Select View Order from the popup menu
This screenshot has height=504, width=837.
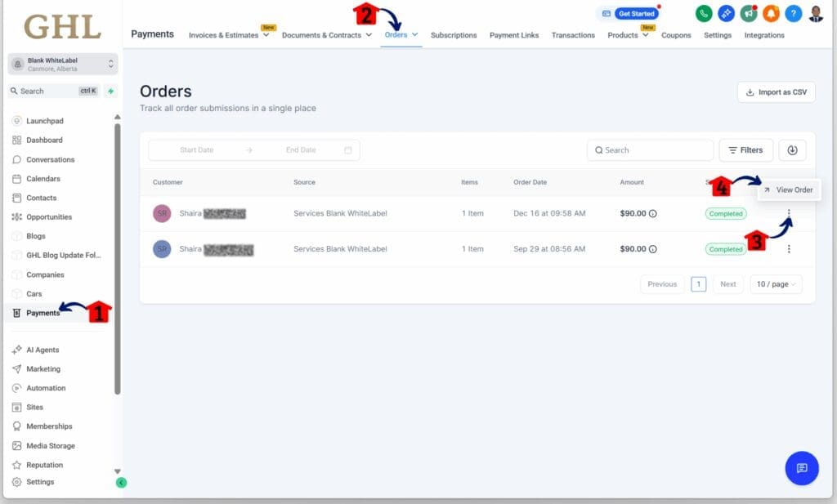(789, 190)
